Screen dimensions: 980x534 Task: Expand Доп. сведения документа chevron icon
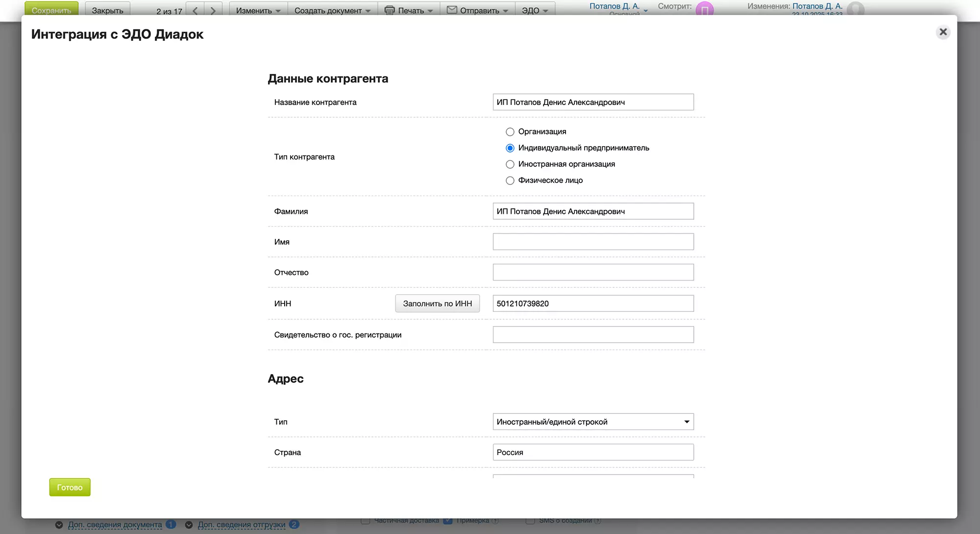pos(59,525)
